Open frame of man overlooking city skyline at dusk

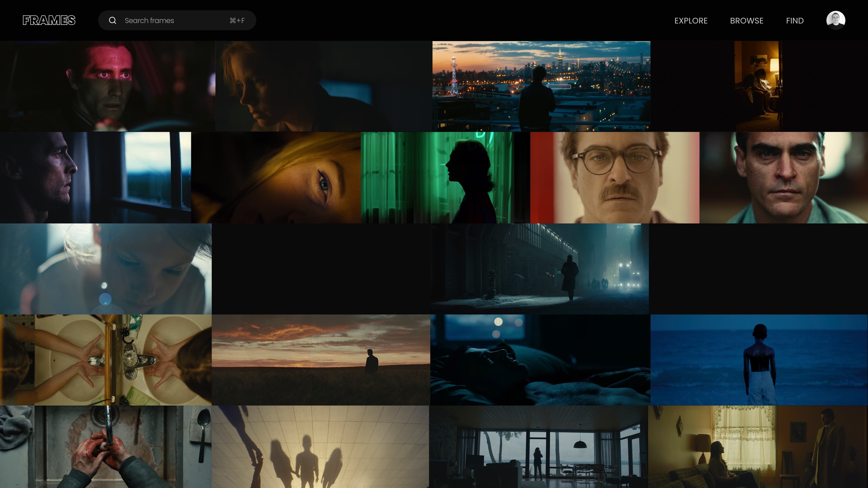(541, 86)
